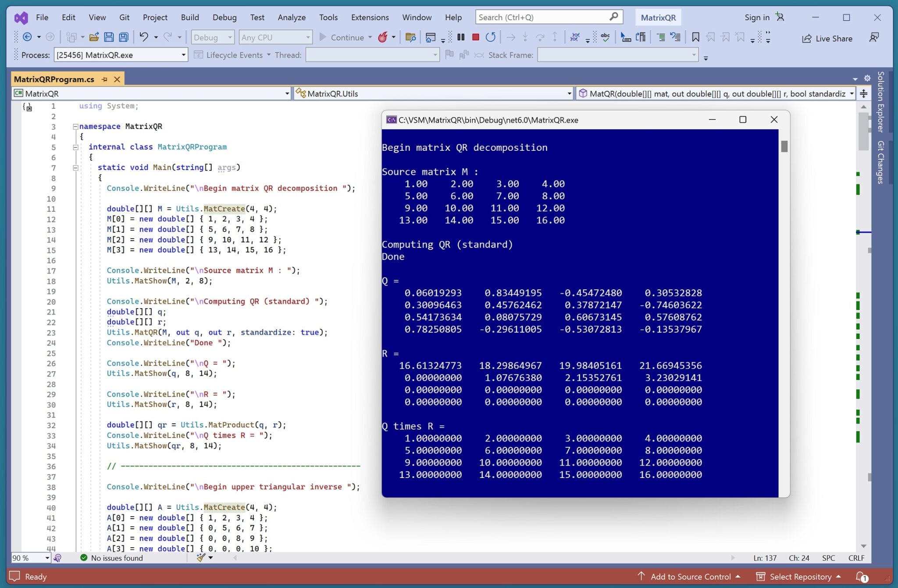Click the Stop Debugging red square icon

click(x=476, y=37)
